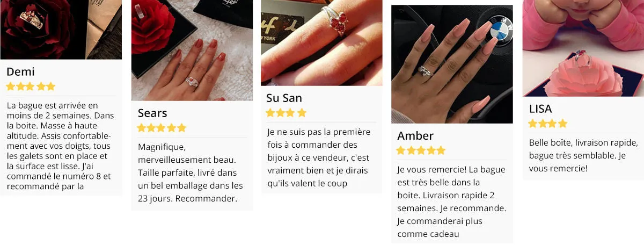Click Amber's five-star rating
Viewport: 644px width, 252px height.
click(x=421, y=150)
